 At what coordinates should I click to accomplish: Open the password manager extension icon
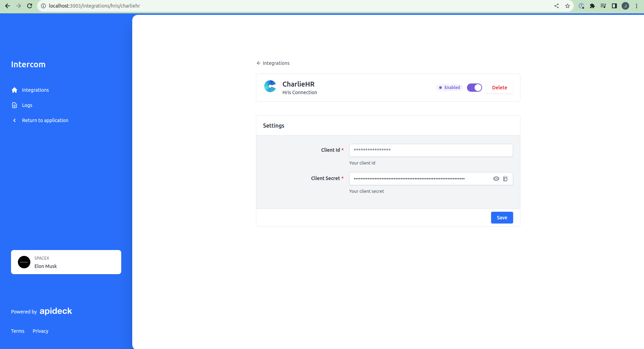(x=581, y=6)
